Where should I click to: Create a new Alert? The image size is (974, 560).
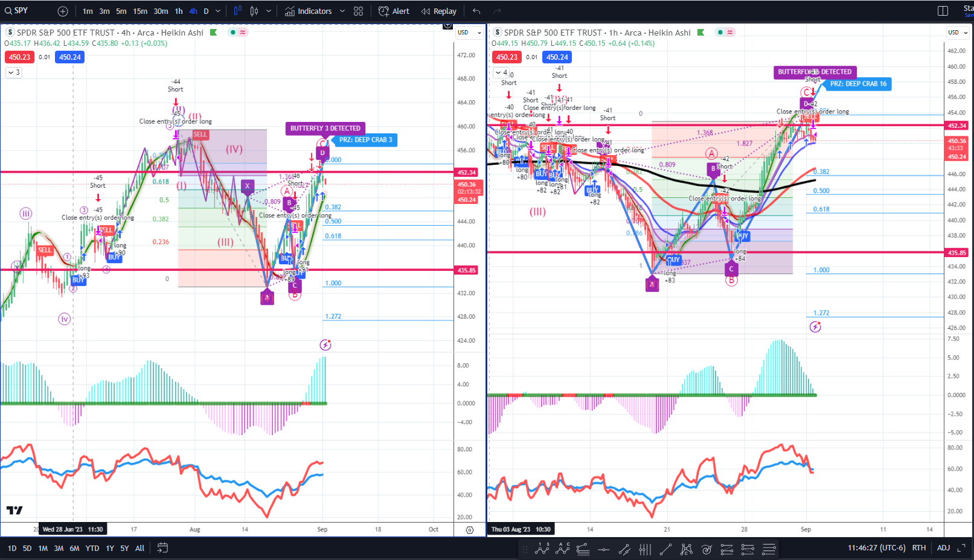point(394,11)
